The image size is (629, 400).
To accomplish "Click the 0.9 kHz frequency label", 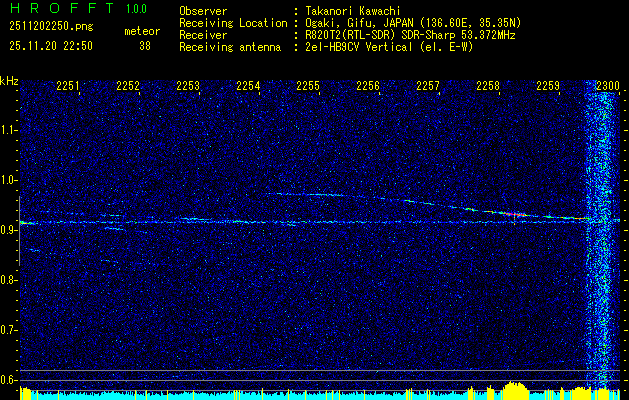I will click(x=9, y=230).
